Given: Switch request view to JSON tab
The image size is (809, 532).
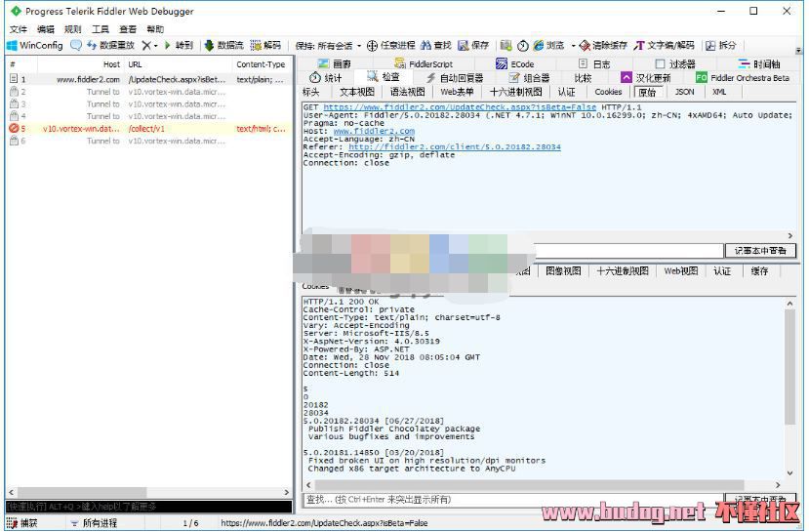Looking at the screenshot, I should tap(684, 92).
